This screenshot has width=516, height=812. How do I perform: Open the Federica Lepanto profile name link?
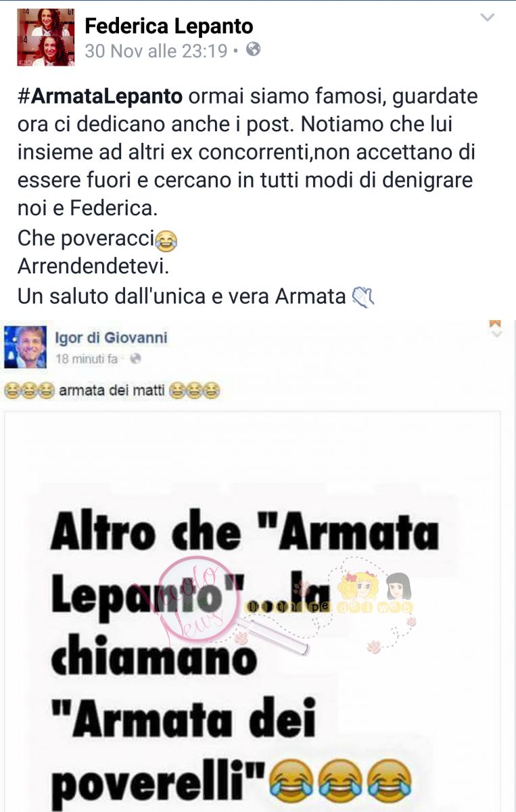tap(169, 26)
